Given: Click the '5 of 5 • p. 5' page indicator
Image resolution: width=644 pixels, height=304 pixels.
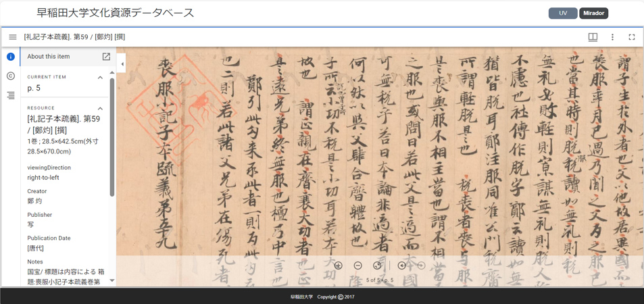Looking at the screenshot, I should [x=380, y=280].
